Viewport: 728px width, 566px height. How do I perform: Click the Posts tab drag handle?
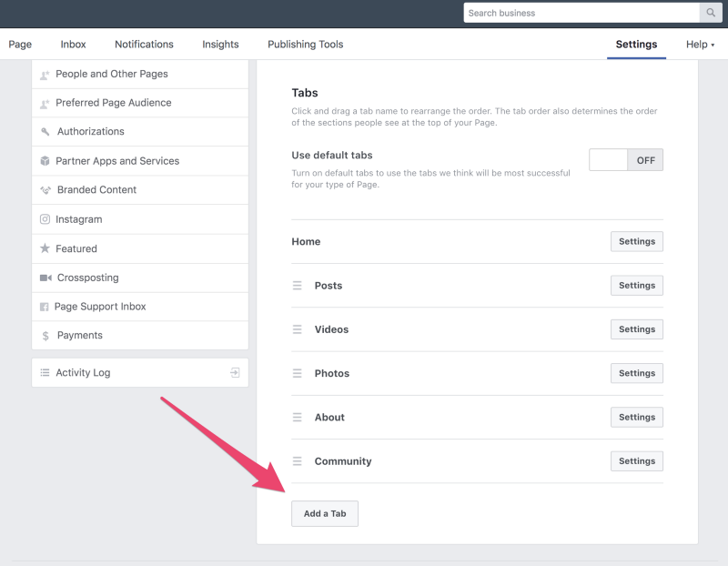click(x=297, y=286)
